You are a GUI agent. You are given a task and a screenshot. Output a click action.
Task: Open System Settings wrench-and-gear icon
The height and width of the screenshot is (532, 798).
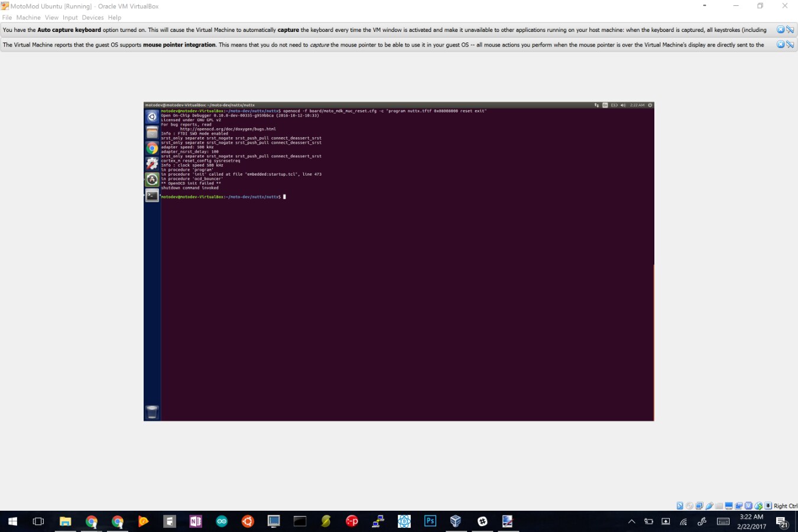pos(152,164)
